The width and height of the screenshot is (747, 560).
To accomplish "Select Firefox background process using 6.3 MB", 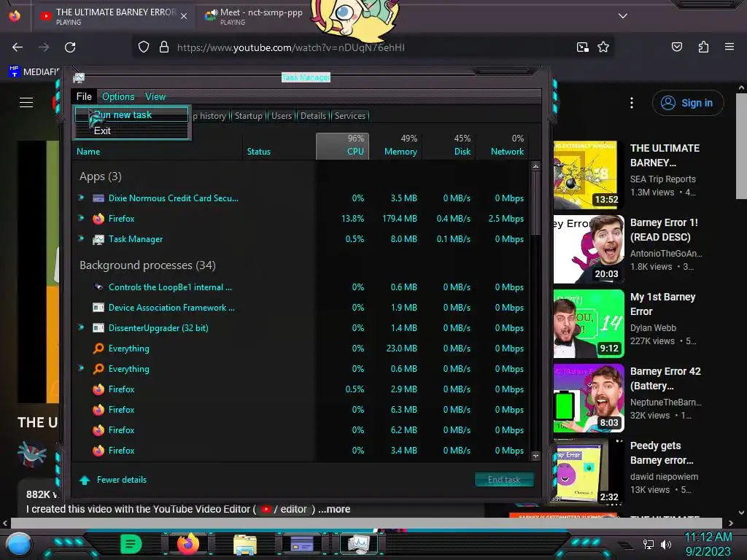I will tap(302, 410).
